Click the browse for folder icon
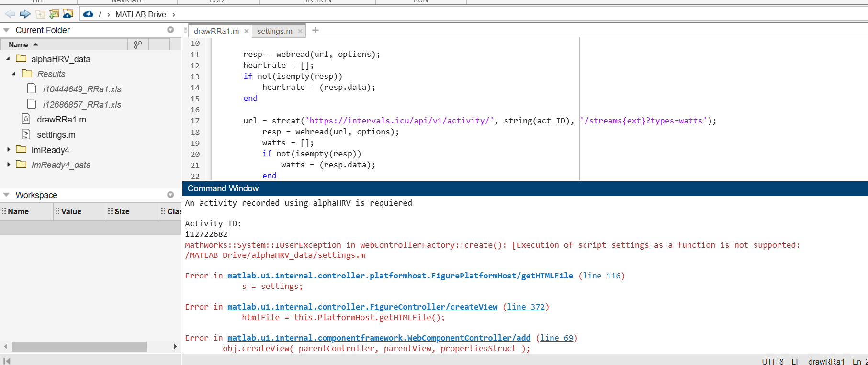 [x=54, y=14]
